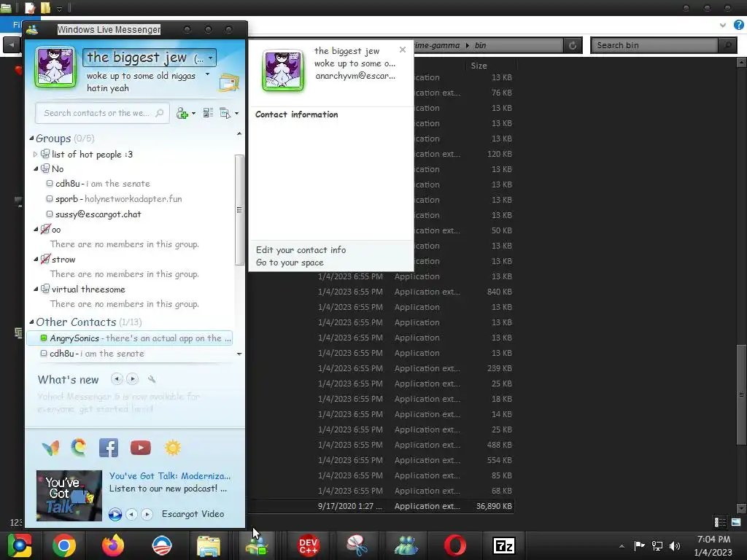Open Opera browser from taskbar
747x560 pixels.
[455, 545]
